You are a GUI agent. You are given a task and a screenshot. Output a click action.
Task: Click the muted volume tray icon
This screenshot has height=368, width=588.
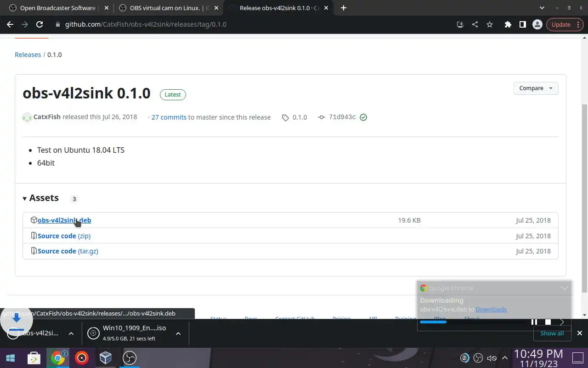click(492, 358)
